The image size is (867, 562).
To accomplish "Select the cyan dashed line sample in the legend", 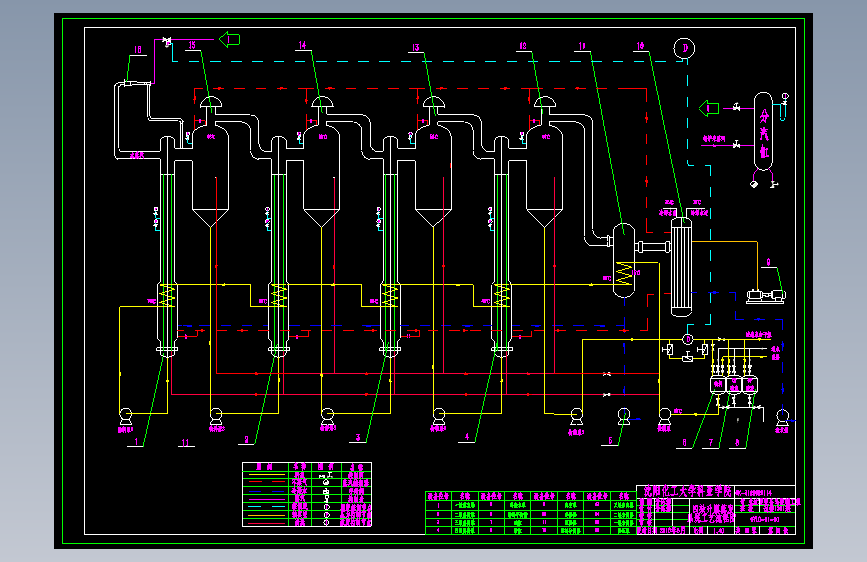I will 267,507.
